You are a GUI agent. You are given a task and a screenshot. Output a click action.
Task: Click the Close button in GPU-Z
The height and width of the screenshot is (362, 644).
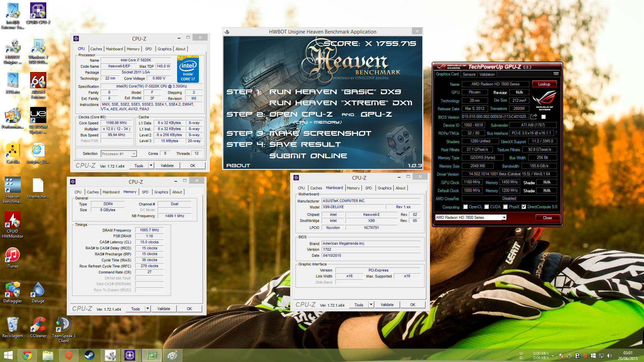547,218
